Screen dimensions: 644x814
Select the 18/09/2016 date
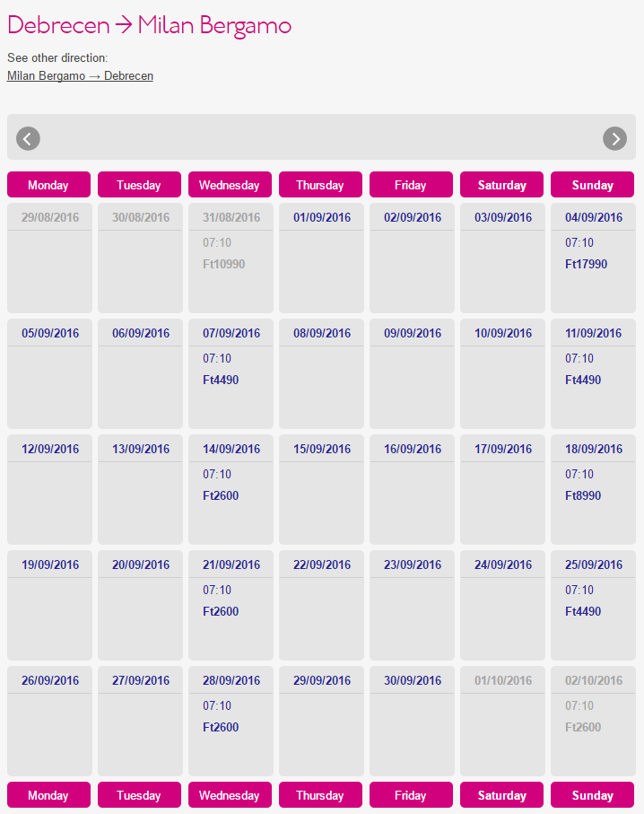tap(594, 449)
